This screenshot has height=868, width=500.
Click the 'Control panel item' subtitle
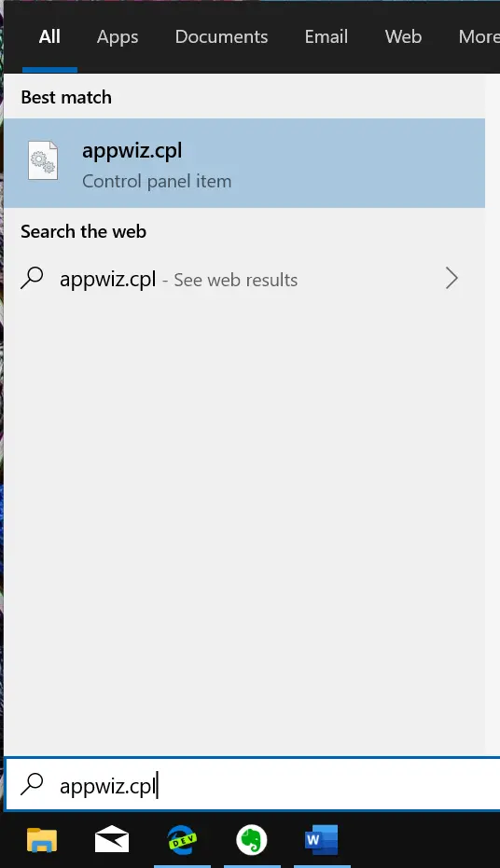pyautogui.click(x=157, y=182)
